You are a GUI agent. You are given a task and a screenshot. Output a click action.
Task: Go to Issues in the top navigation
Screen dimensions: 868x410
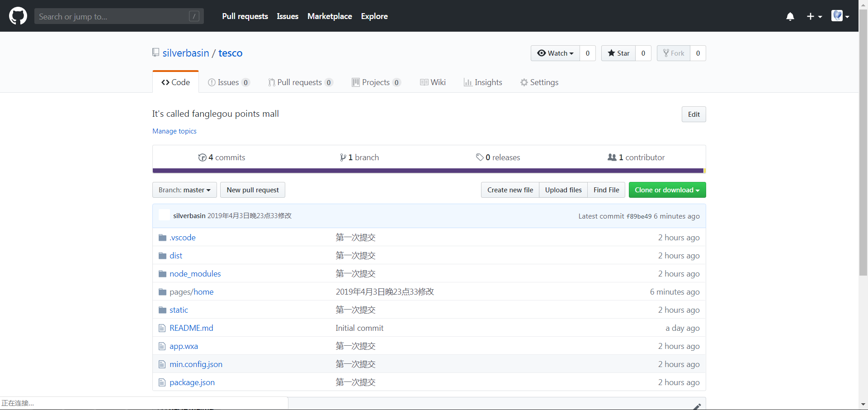pyautogui.click(x=288, y=16)
